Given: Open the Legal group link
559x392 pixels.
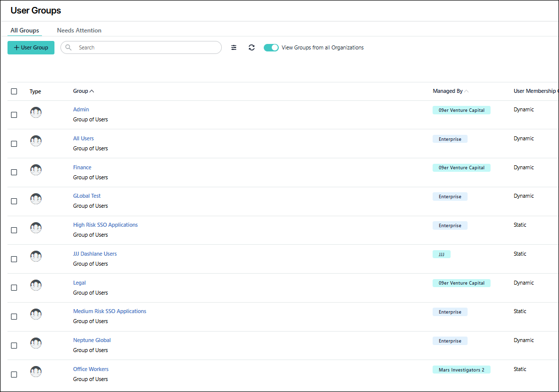Looking at the screenshot, I should coord(79,283).
